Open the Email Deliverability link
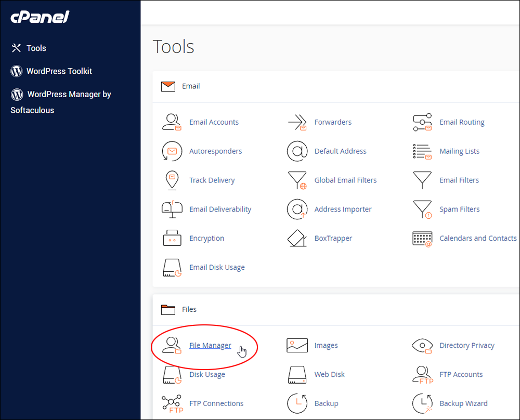This screenshot has height=420, width=520. [x=220, y=209]
